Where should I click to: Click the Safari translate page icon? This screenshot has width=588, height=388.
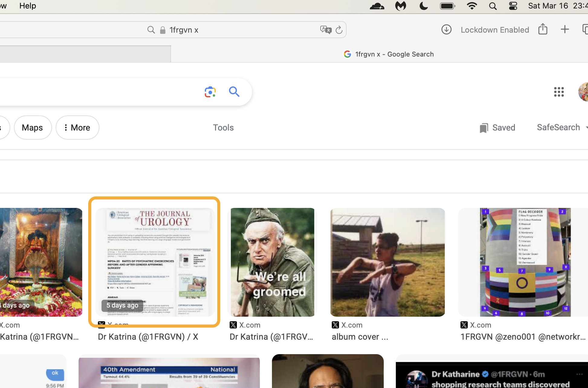click(x=326, y=30)
